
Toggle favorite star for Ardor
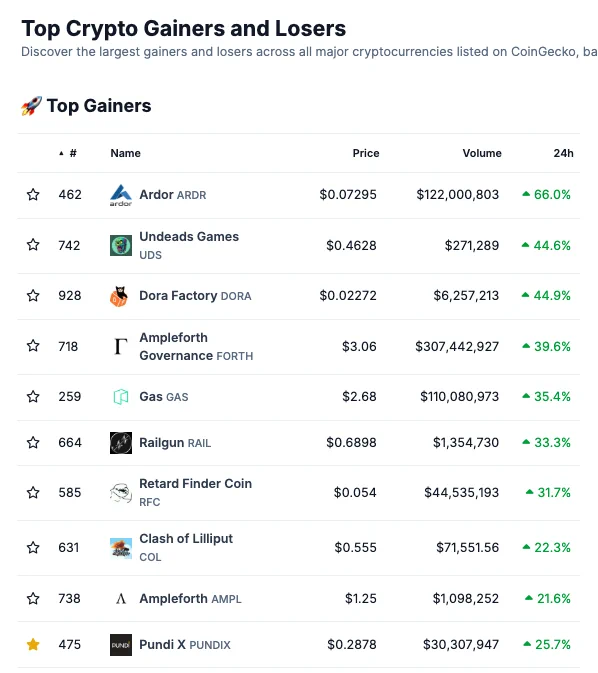tap(33, 194)
